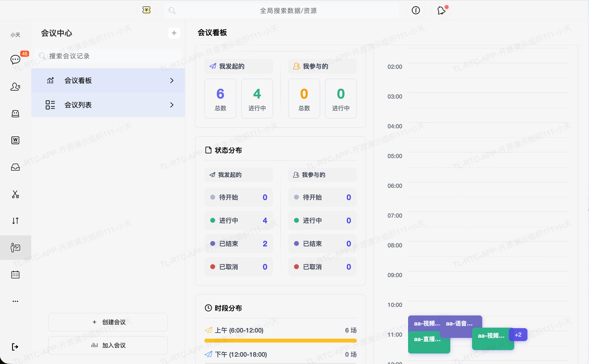Open the W document icon in sidebar
589x364 pixels.
(x=15, y=140)
